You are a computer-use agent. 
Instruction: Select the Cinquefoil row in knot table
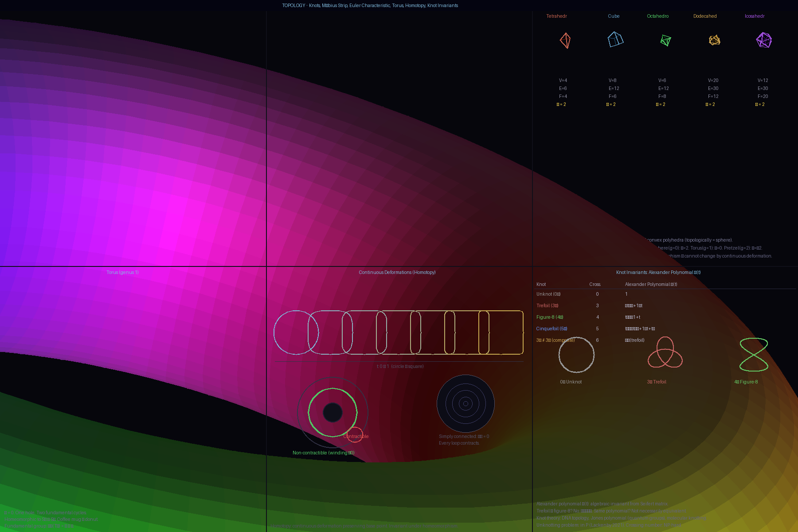pyautogui.click(x=552, y=329)
